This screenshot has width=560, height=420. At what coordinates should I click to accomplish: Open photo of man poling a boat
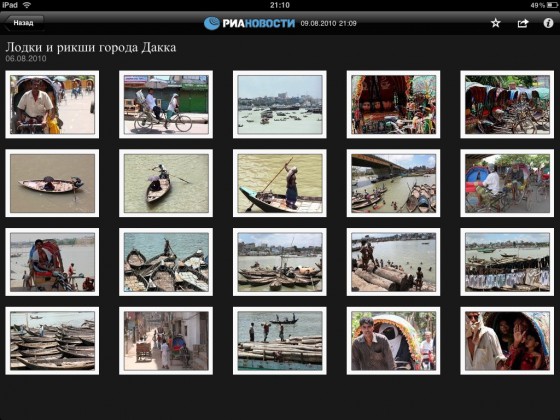coord(280,183)
